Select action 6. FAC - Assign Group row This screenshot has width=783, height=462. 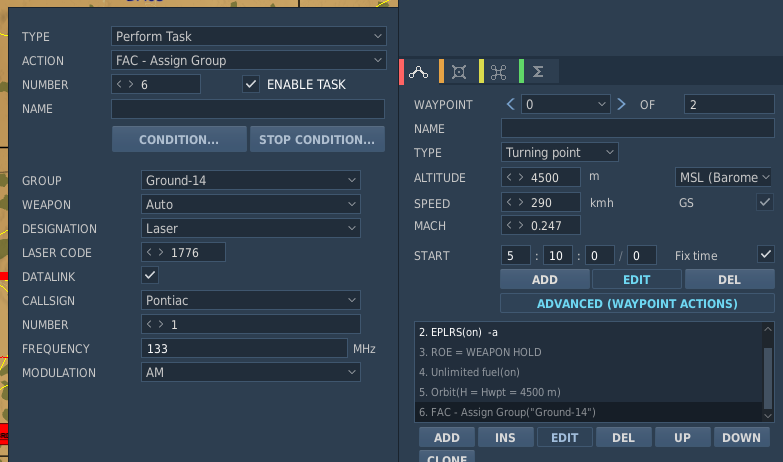588,412
